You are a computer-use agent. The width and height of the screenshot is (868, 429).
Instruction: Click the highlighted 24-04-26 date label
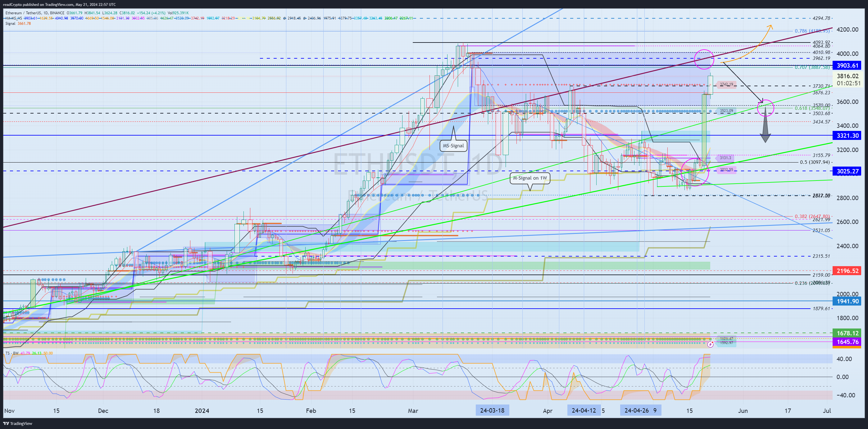[x=637, y=410]
